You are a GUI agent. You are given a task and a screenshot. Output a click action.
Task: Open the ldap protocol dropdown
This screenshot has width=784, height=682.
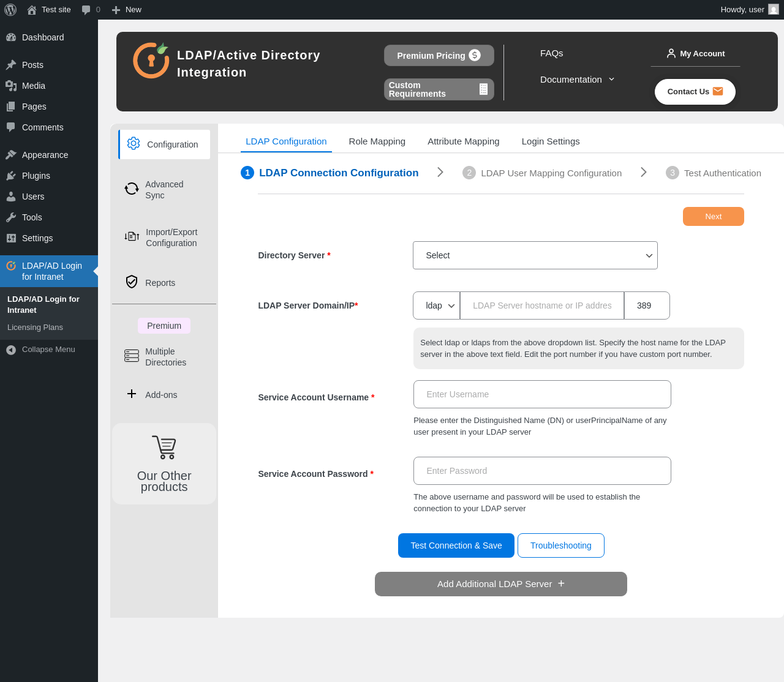(437, 305)
